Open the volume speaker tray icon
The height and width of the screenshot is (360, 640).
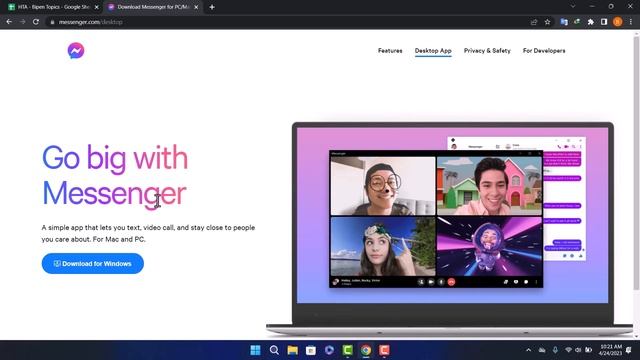pos(578,350)
